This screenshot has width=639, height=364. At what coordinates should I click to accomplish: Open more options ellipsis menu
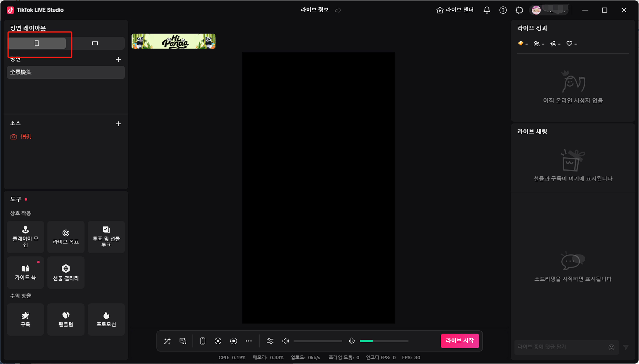[x=249, y=341]
